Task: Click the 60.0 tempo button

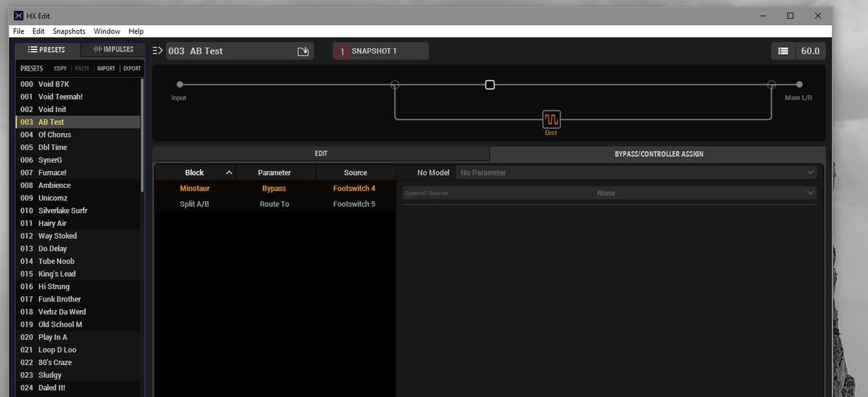Action: click(x=810, y=51)
